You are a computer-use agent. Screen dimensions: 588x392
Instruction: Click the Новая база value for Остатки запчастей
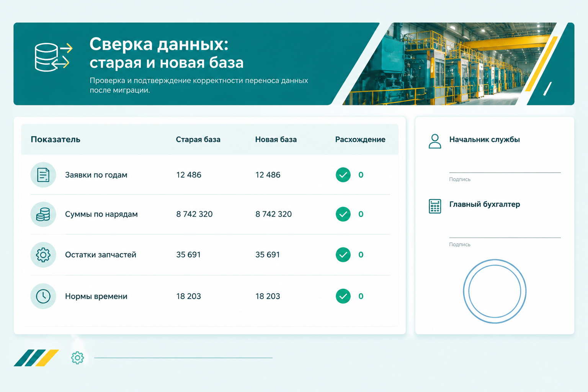pyautogui.click(x=268, y=255)
